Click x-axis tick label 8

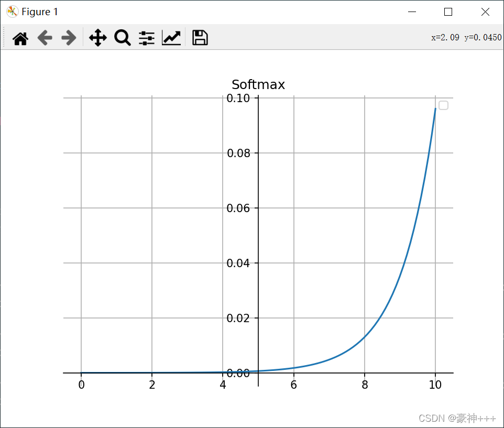click(x=365, y=385)
